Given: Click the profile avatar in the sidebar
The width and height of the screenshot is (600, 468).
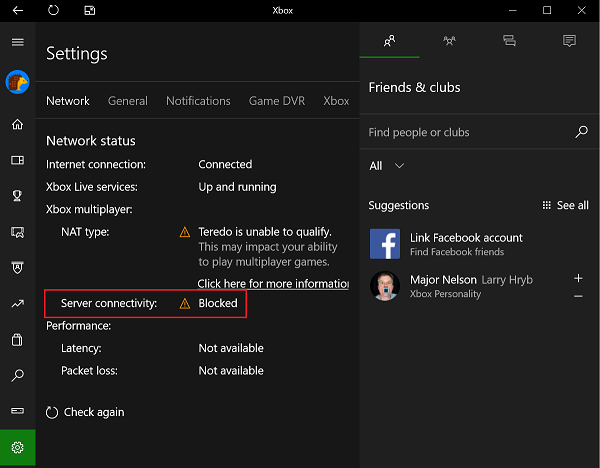Looking at the screenshot, I should tap(17, 83).
